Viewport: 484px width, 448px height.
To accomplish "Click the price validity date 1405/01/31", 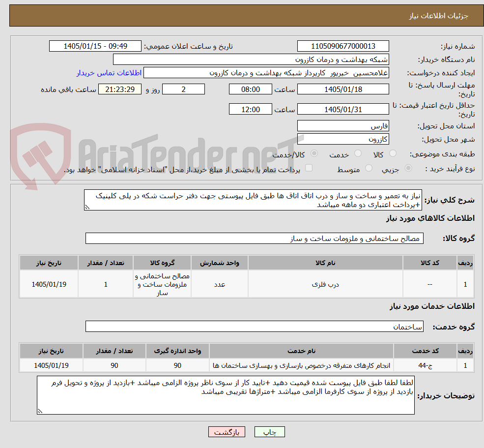I will tap(343, 109).
